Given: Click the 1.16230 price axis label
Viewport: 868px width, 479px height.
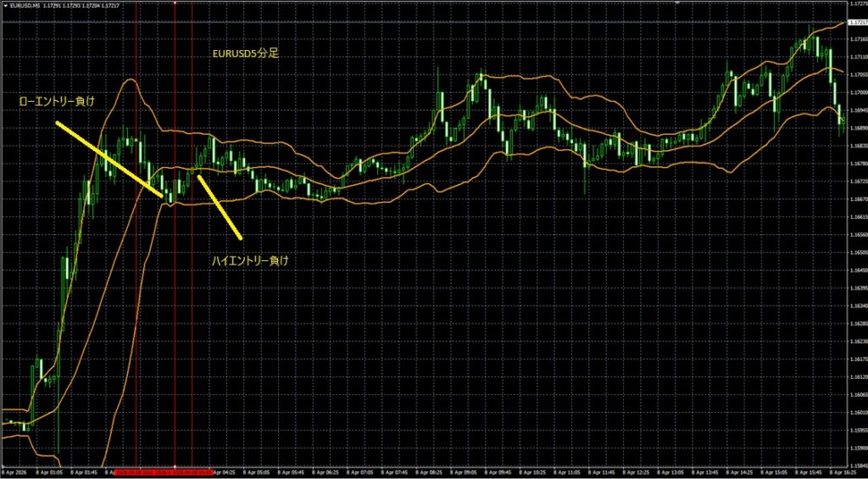Looking at the screenshot, I should coord(858,341).
